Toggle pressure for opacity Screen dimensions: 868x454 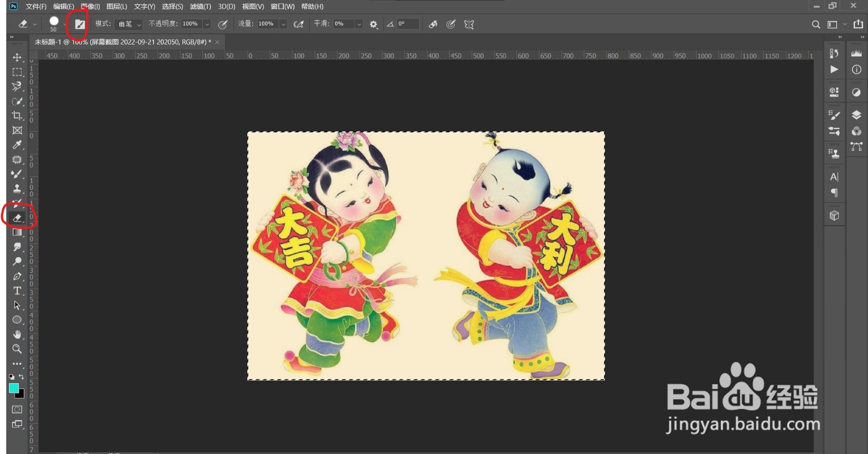click(x=222, y=24)
